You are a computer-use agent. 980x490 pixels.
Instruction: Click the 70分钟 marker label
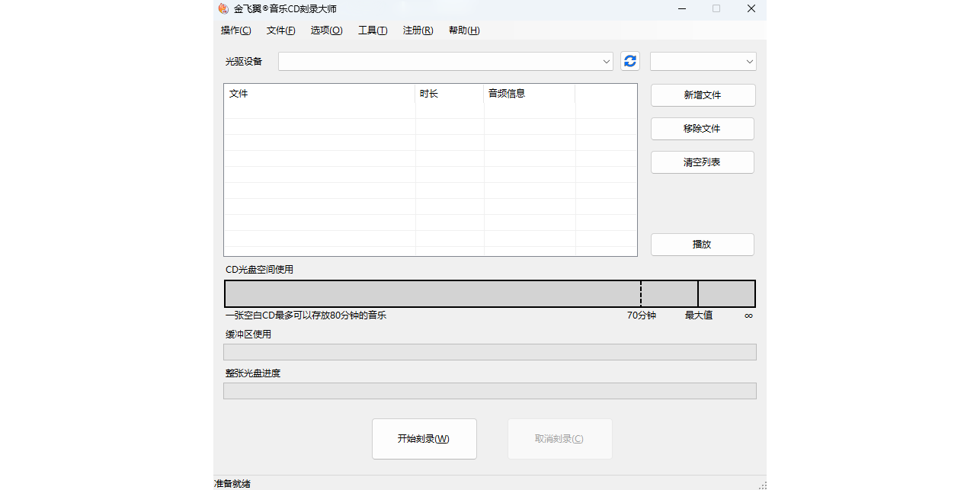point(642,315)
